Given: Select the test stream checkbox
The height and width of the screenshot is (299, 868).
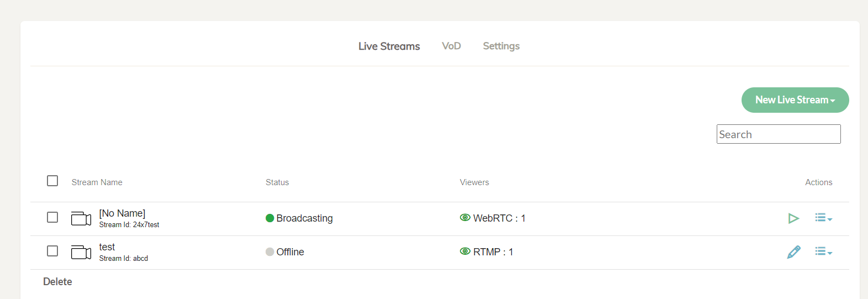Looking at the screenshot, I should pos(52,251).
